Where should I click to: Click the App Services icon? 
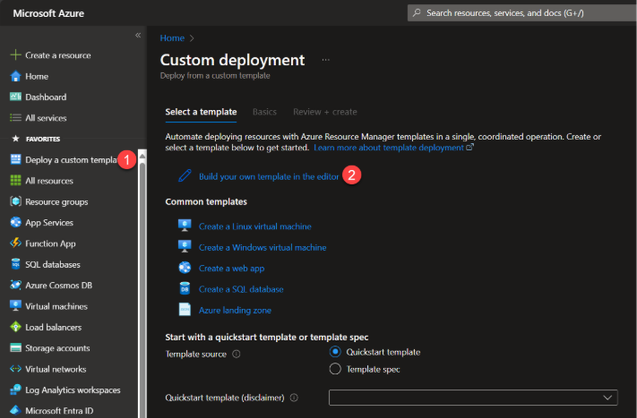[x=15, y=222]
